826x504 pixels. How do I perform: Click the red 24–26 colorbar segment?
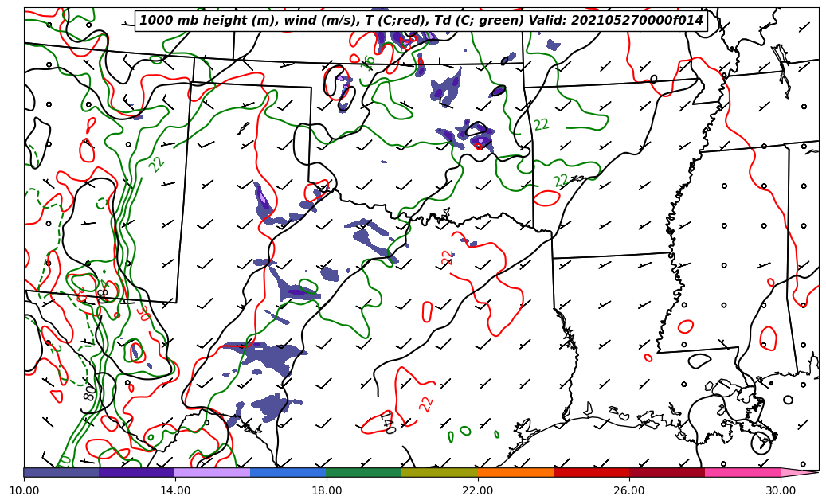591,472
